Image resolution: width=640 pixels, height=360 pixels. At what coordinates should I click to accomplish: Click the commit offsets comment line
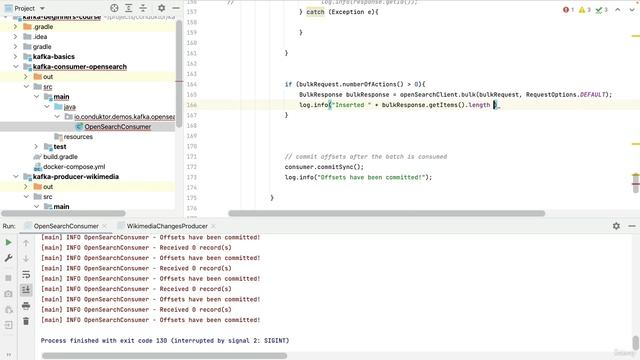click(x=366, y=157)
